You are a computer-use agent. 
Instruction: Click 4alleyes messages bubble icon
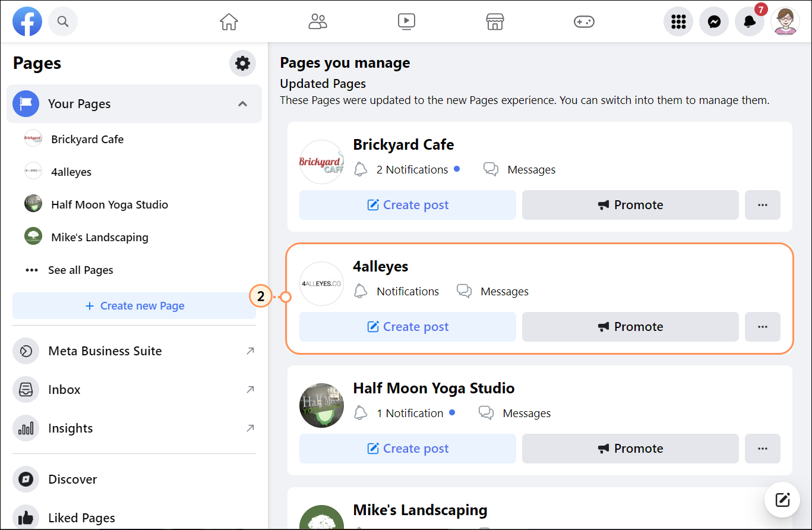pos(464,292)
